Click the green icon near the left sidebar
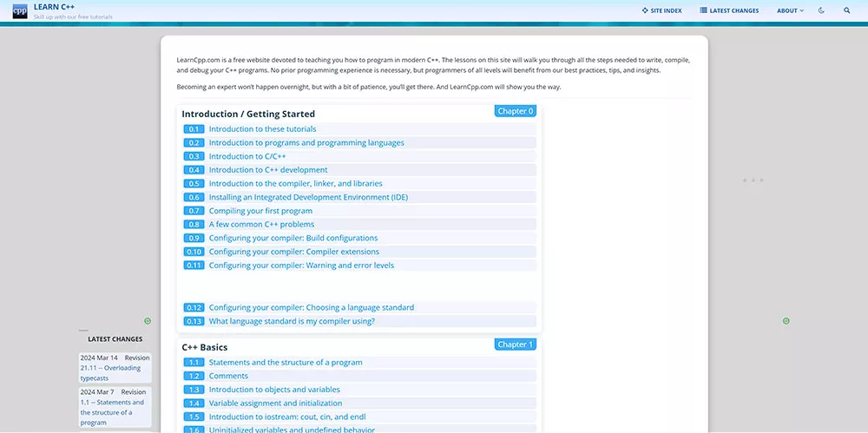Viewport: 868px width, 433px height. coord(148,320)
